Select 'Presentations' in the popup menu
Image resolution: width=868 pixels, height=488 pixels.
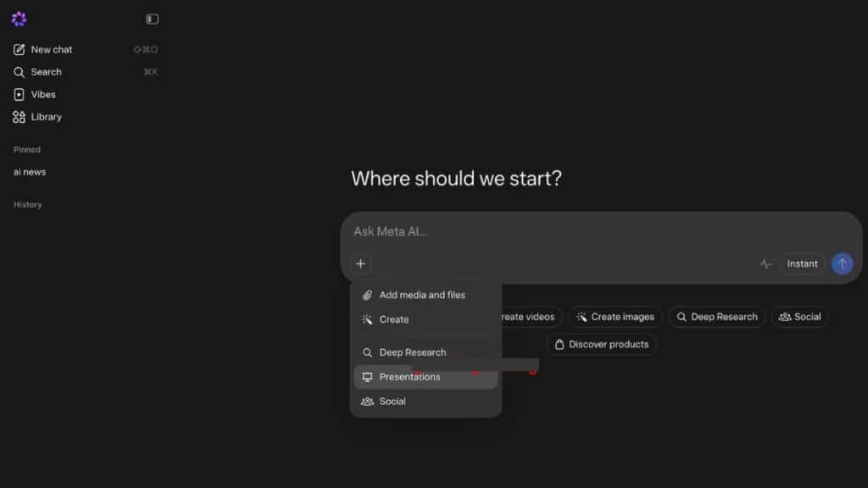(x=426, y=377)
